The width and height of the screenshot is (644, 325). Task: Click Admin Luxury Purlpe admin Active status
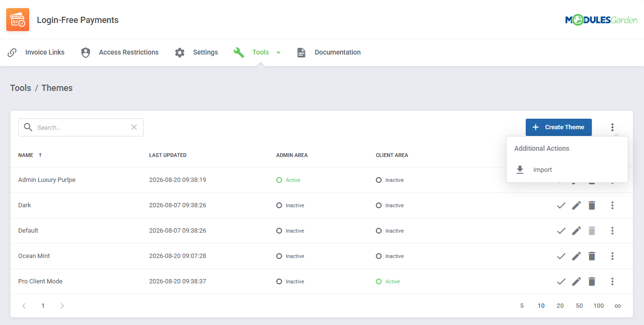288,180
